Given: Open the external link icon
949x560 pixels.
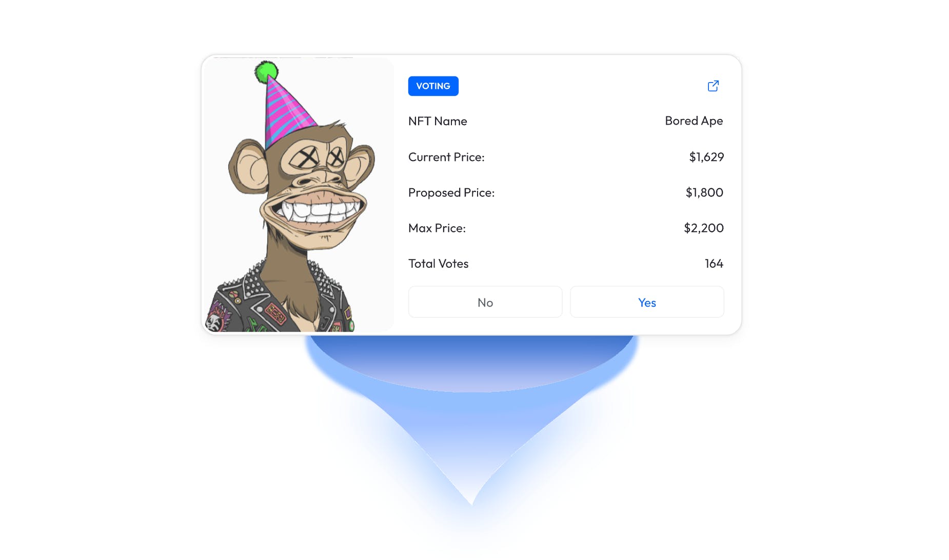Looking at the screenshot, I should [713, 86].
